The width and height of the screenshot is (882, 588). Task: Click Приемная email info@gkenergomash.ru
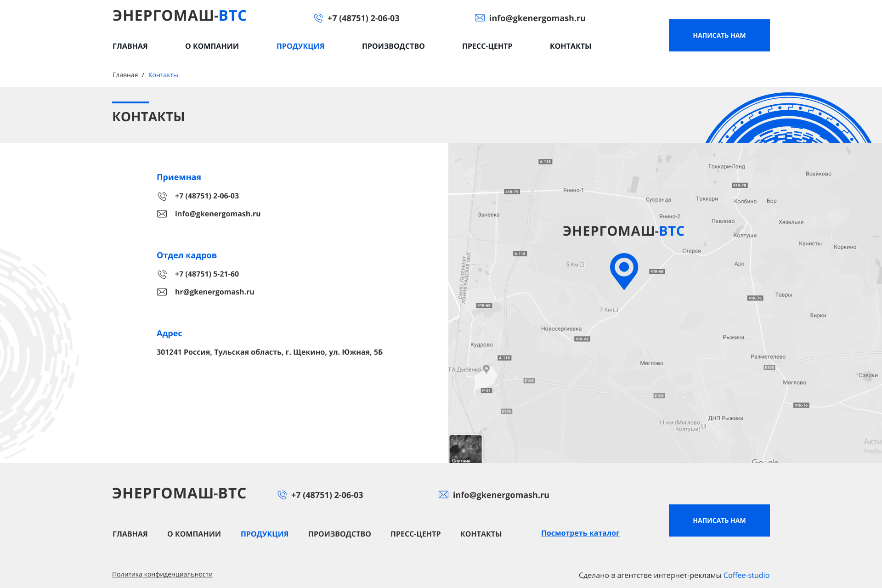218,214
